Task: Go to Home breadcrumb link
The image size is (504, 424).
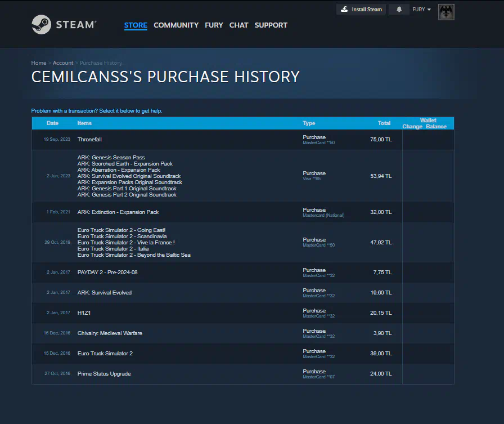Action: click(39, 63)
